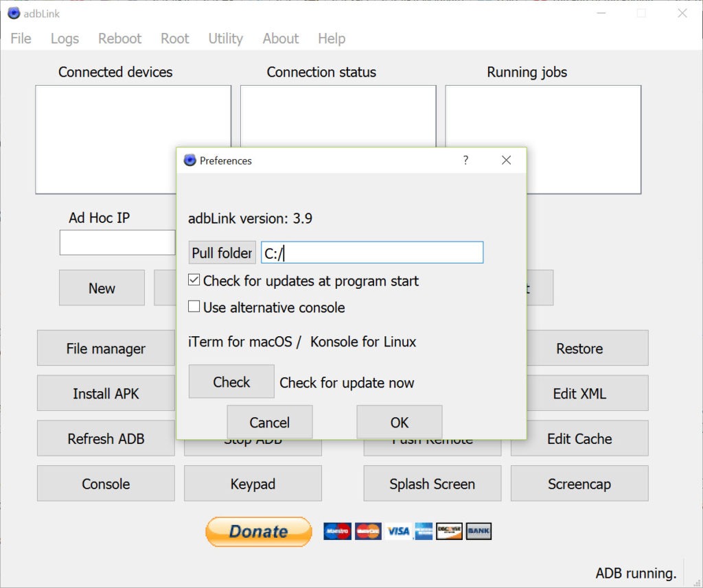
Task: Close the adbLink main window
Action: 682,14
